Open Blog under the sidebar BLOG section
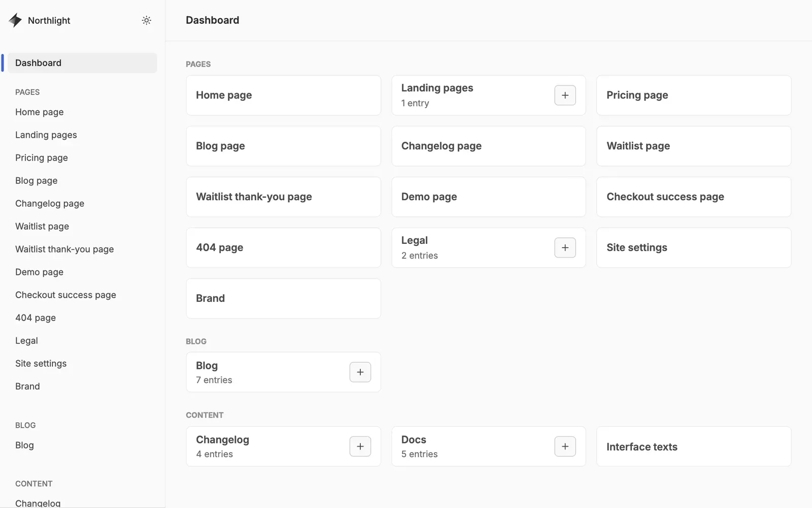The image size is (812, 508). coord(24,446)
